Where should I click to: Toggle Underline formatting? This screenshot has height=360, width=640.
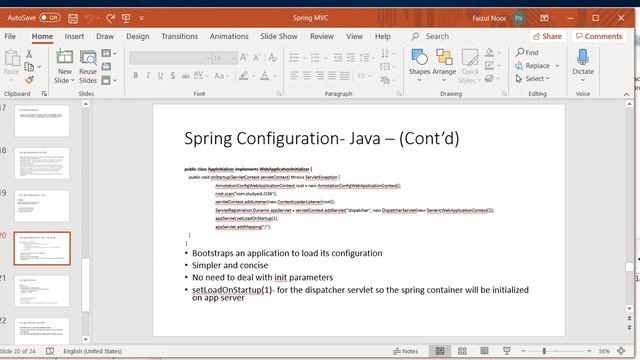tap(160, 76)
